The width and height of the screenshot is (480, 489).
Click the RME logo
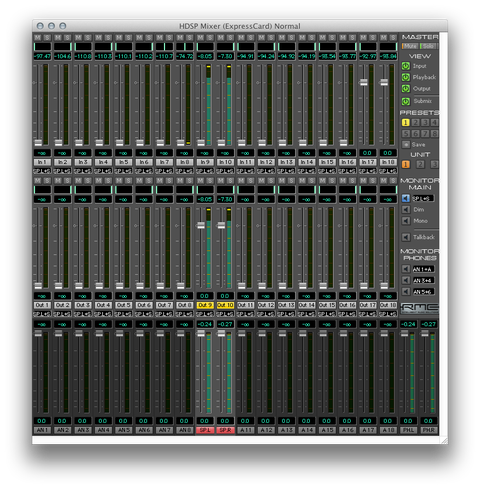tap(420, 308)
